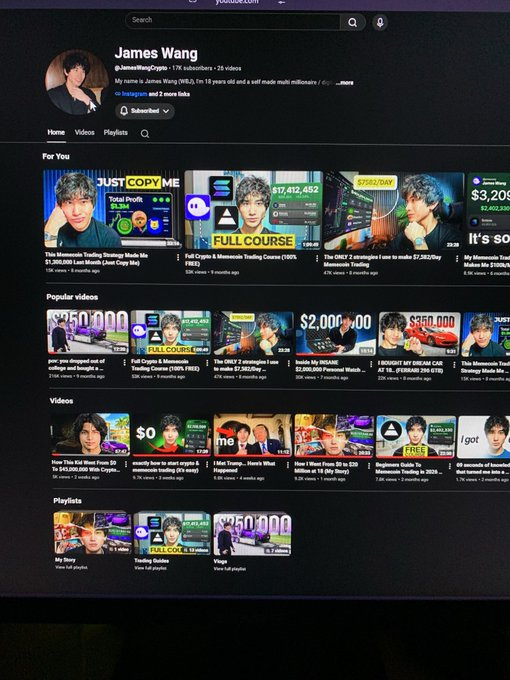Search within channel using magnifier icon

click(145, 134)
